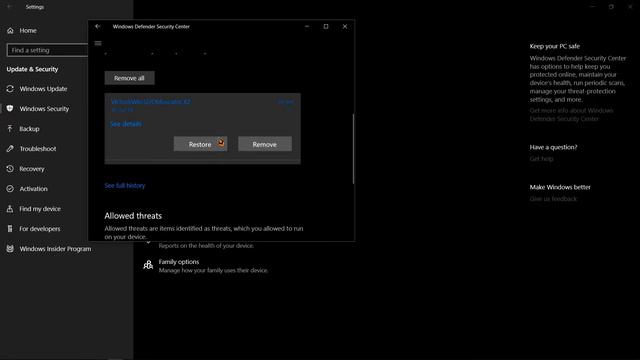The height and width of the screenshot is (360, 640).
Task: Click the Troubleshoot wrench icon
Action: pos(10,149)
